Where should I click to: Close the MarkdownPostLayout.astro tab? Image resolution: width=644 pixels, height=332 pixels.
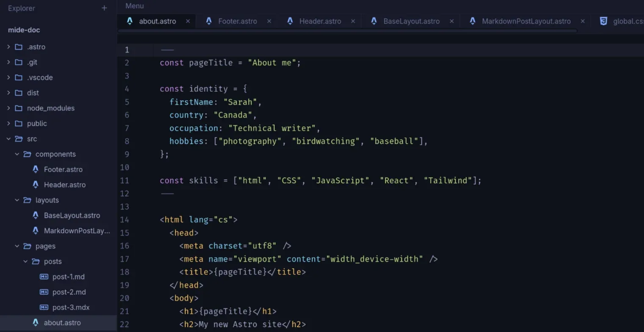point(583,21)
